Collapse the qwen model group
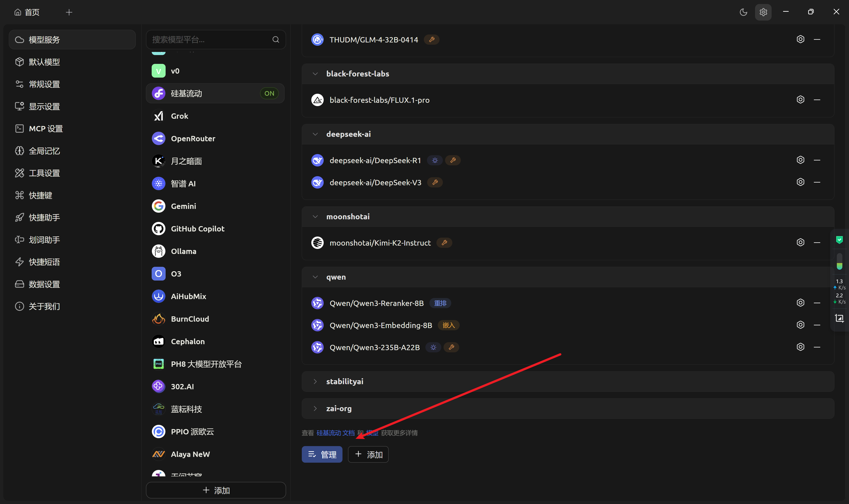This screenshot has width=849, height=504. point(315,277)
